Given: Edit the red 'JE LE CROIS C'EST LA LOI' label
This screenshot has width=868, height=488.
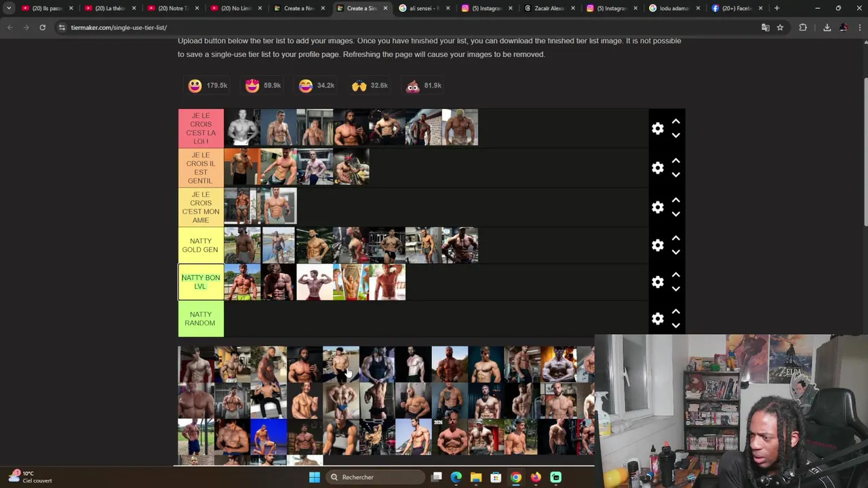Looking at the screenshot, I should click(x=201, y=128).
